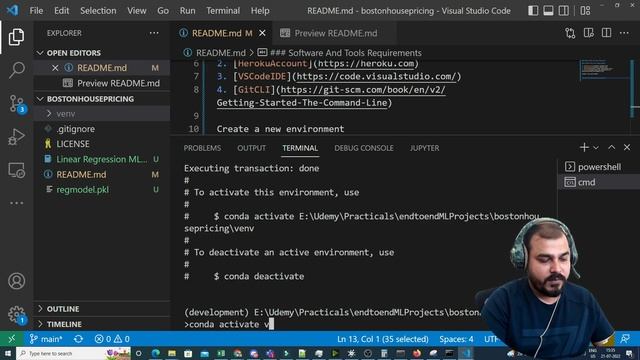This screenshot has height=360, width=640.
Task: Open the Run menu
Action: (187, 11)
